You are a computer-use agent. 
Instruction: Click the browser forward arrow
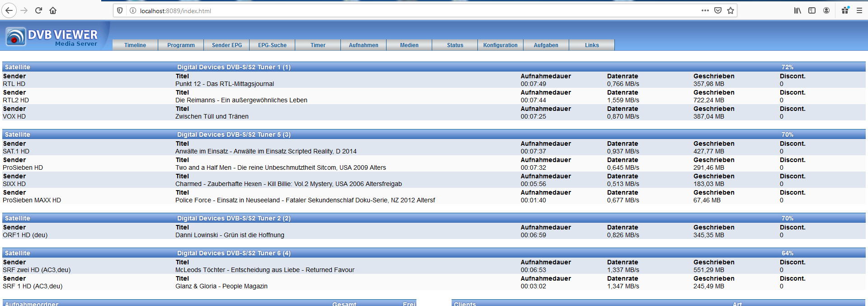tap(24, 10)
